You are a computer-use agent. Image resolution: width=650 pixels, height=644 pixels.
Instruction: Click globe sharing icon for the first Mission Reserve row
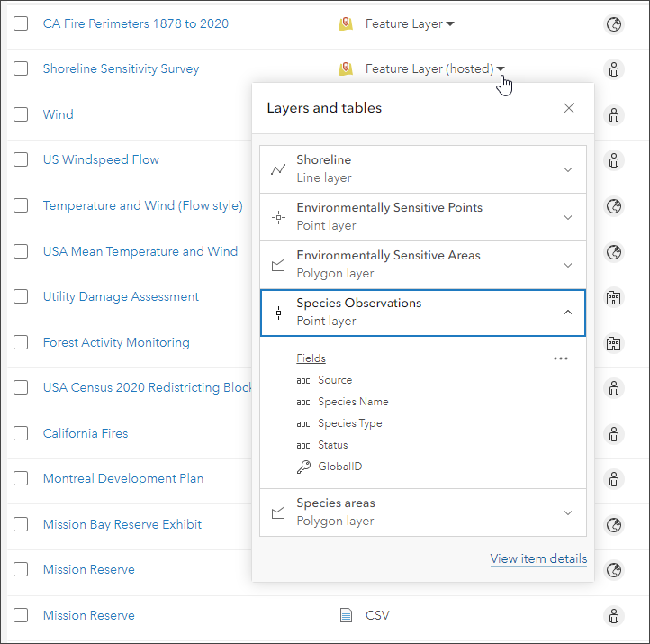click(x=613, y=570)
